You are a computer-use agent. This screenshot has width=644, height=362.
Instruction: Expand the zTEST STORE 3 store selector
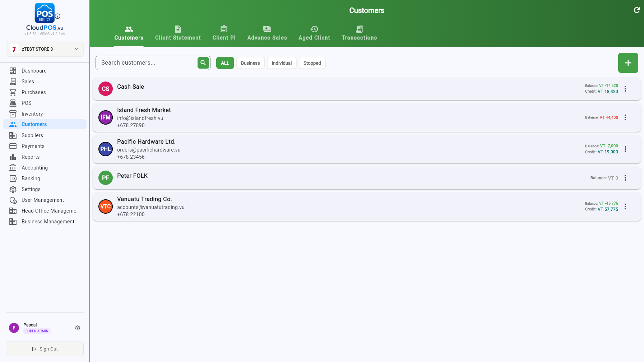tap(45, 49)
